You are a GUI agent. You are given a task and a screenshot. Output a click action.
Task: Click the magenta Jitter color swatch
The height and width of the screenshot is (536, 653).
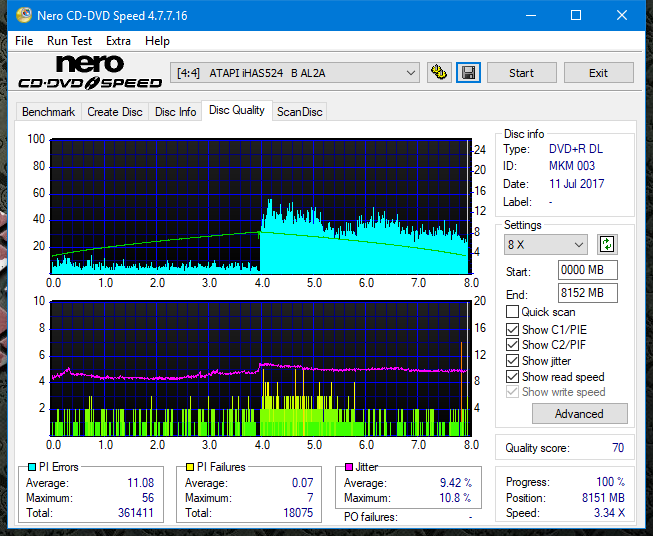point(349,467)
